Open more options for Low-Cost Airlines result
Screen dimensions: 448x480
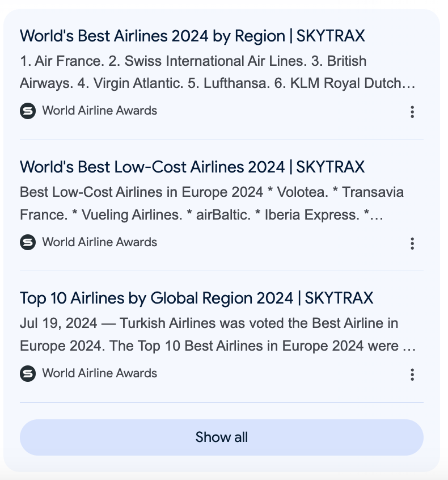point(412,243)
